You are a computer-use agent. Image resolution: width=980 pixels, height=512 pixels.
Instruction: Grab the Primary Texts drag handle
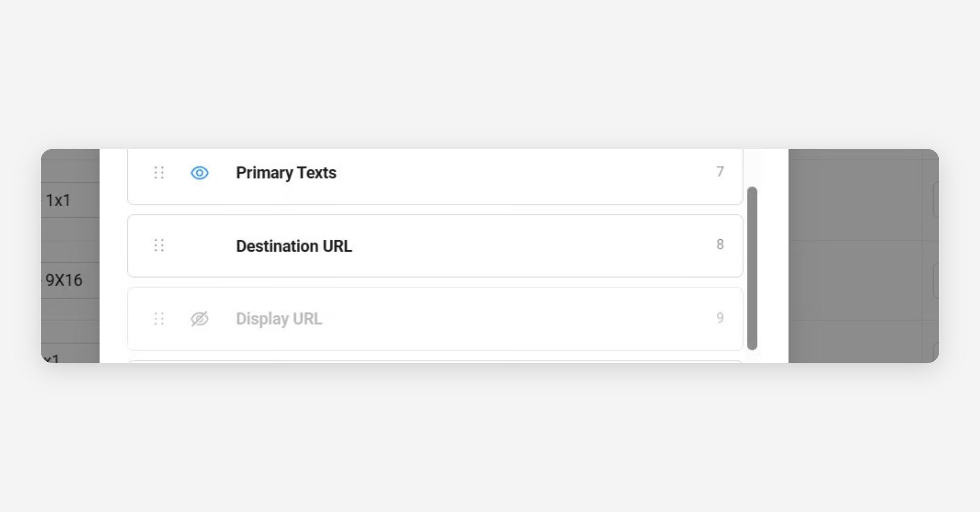pyautogui.click(x=159, y=173)
